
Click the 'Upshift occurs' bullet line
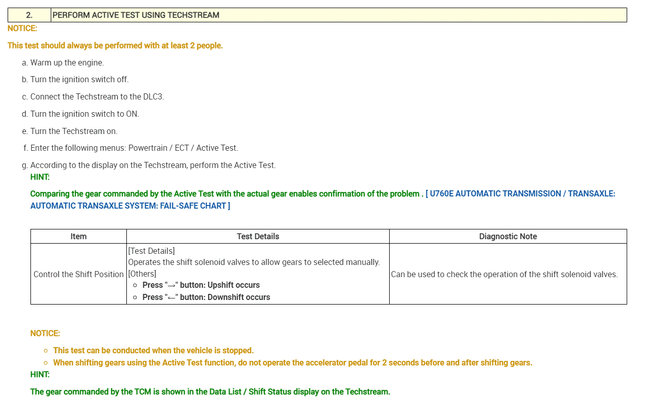pyautogui.click(x=206, y=285)
